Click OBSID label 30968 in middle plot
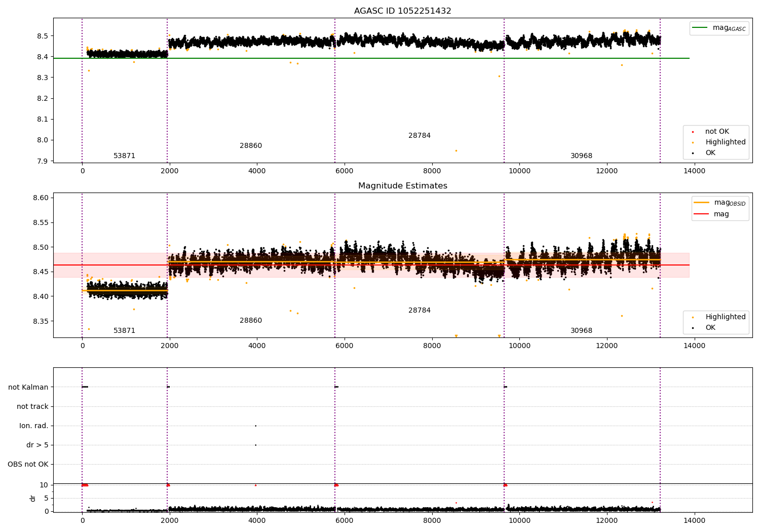The image size is (760, 532). pos(582,331)
